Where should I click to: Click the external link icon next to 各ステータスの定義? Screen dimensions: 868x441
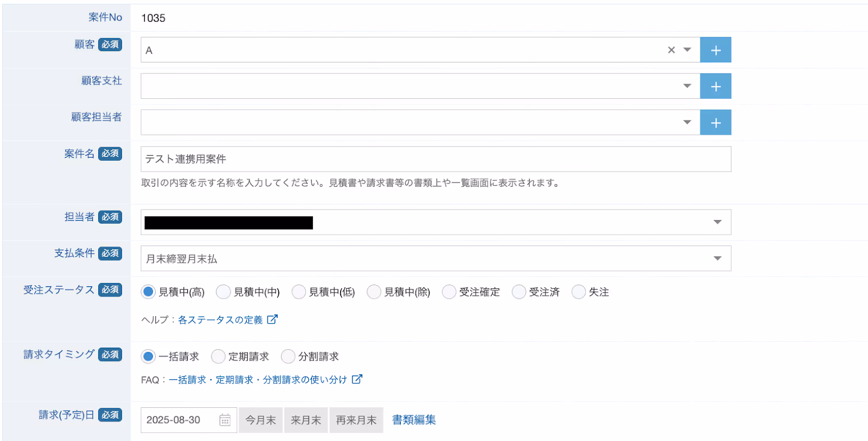(x=272, y=319)
